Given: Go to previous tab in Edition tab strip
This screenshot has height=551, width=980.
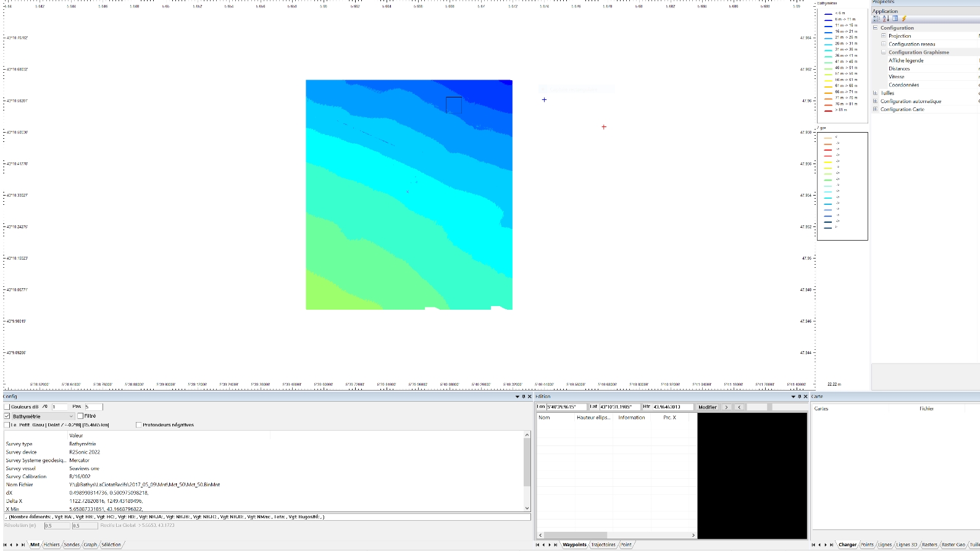Looking at the screenshot, I should (544, 545).
